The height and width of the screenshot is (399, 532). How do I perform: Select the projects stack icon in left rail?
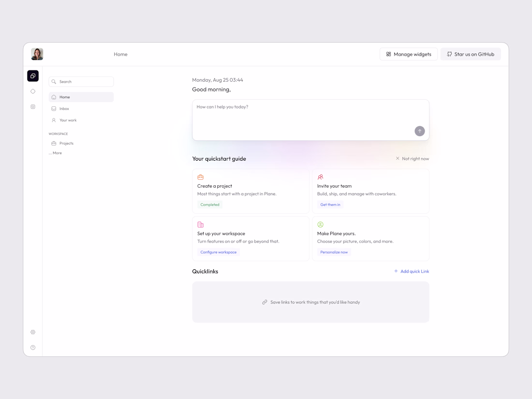[33, 75]
